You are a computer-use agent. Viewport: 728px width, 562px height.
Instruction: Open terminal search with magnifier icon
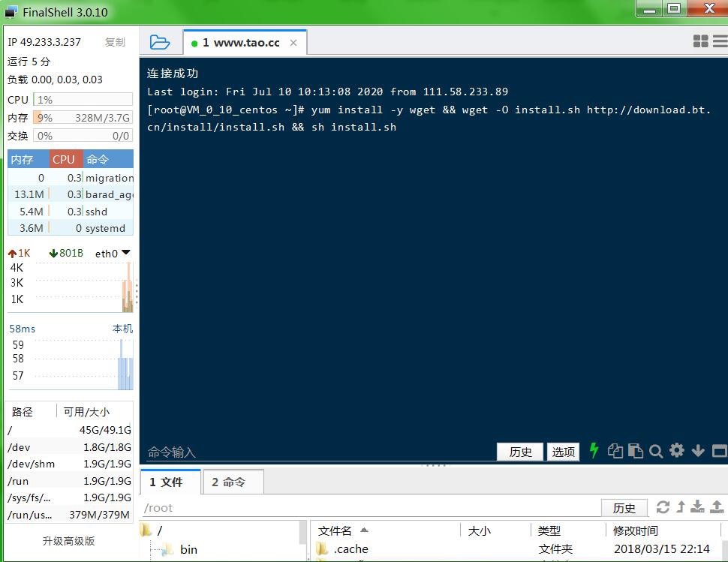pyautogui.click(x=656, y=450)
